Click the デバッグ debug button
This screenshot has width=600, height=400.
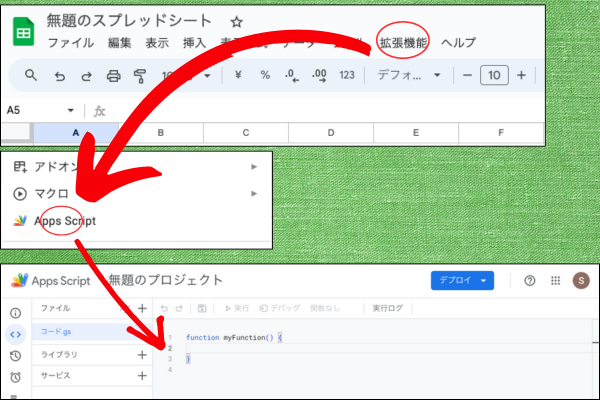[280, 309]
